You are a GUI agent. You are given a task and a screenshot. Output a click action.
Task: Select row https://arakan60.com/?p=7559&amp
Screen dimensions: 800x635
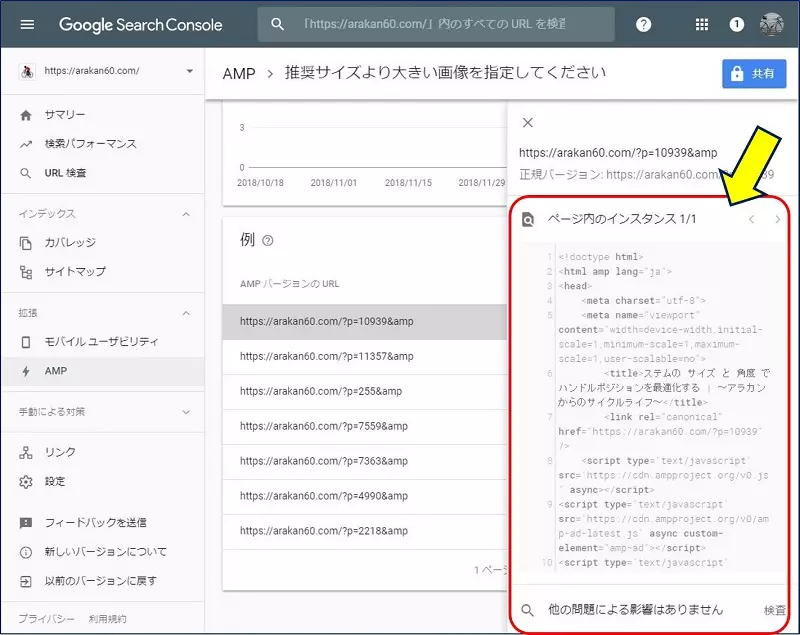pos(364,426)
